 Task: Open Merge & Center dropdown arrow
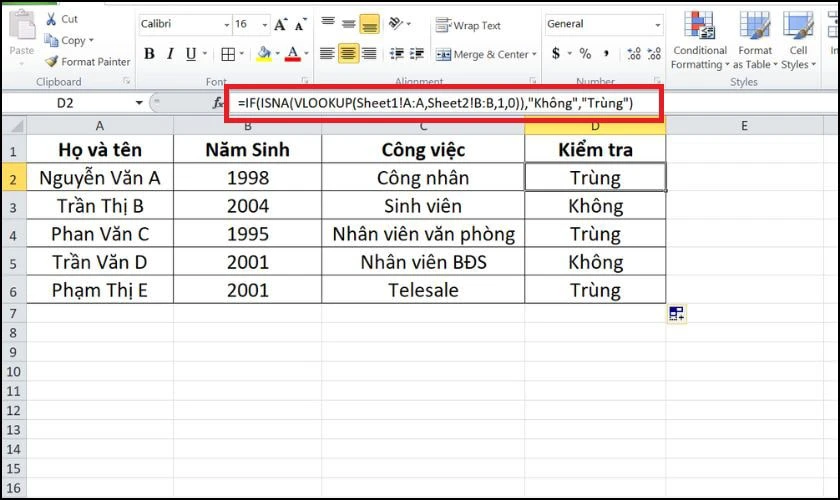click(534, 54)
